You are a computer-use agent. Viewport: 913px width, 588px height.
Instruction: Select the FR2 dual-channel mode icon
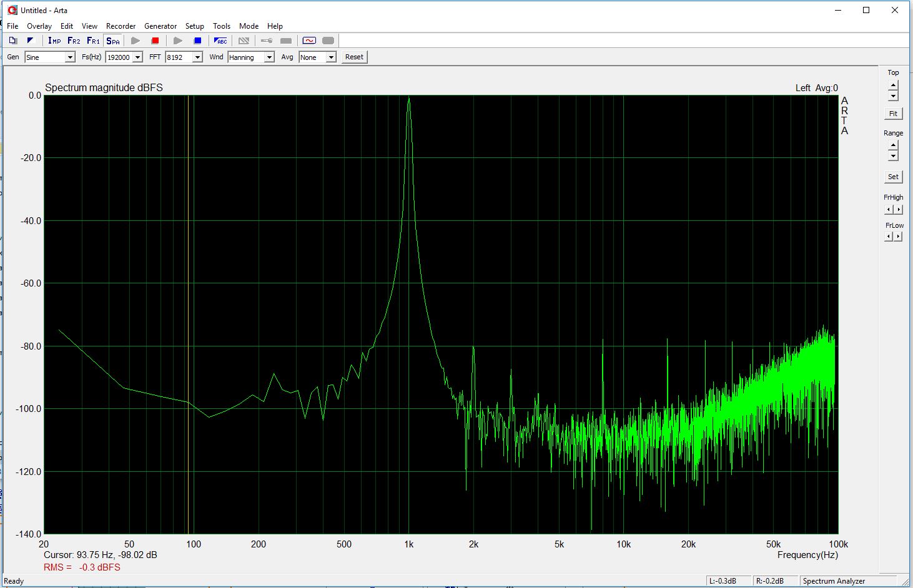point(74,41)
